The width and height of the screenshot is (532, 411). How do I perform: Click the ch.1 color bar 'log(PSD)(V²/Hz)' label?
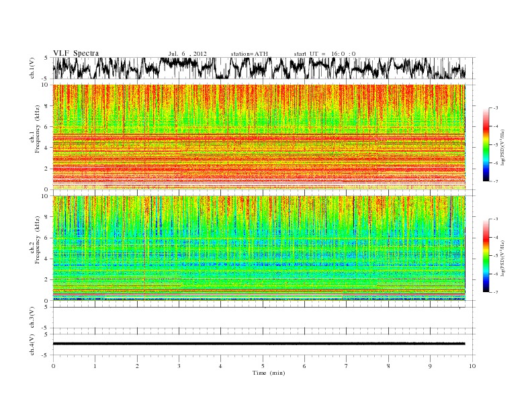[x=502, y=147]
